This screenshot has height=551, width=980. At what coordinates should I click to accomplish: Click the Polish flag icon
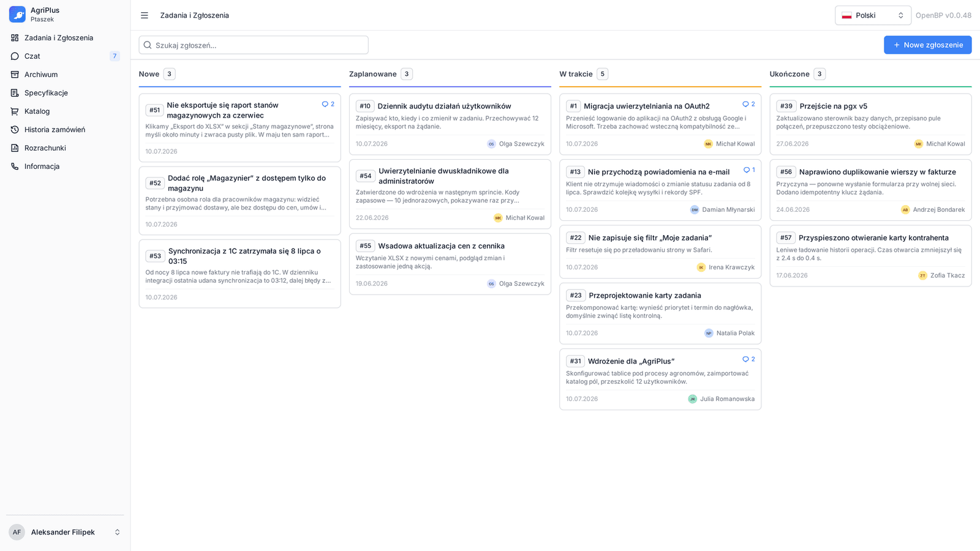tap(846, 15)
